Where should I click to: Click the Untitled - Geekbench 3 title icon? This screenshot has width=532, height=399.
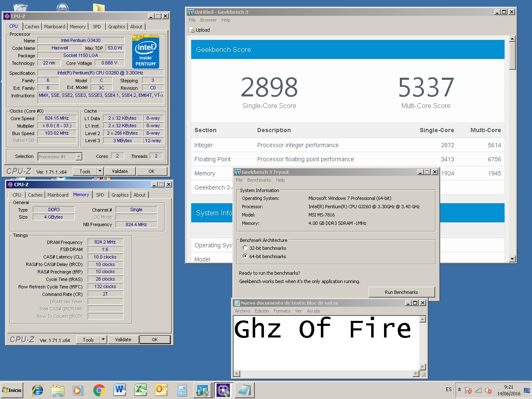[x=191, y=12]
